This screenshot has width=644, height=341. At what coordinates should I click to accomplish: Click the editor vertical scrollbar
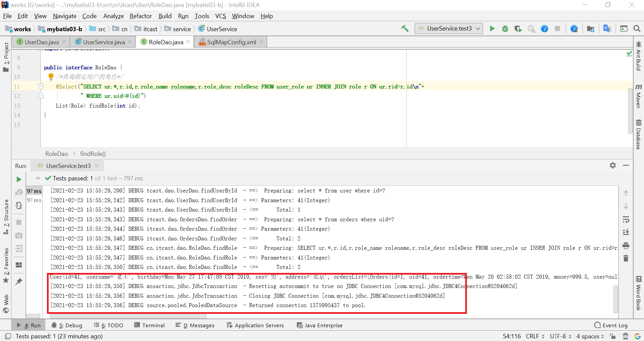coord(630,111)
